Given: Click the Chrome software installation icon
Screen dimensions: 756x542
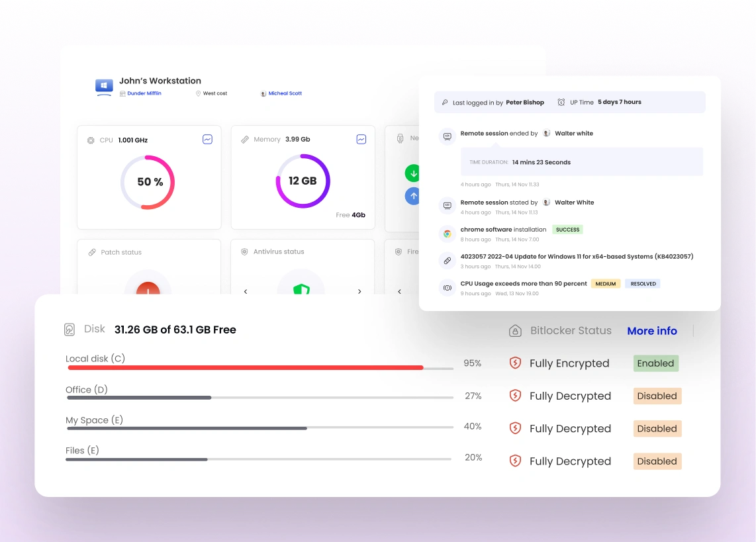Looking at the screenshot, I should pos(448,234).
